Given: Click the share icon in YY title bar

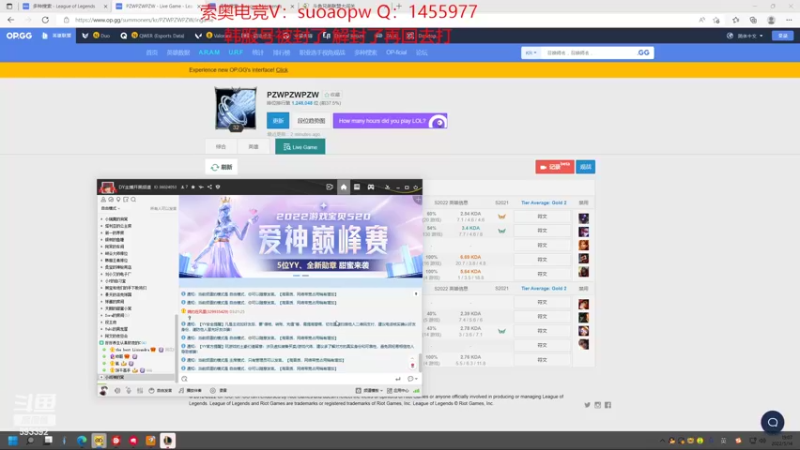Looking at the screenshot, I should (x=210, y=187).
